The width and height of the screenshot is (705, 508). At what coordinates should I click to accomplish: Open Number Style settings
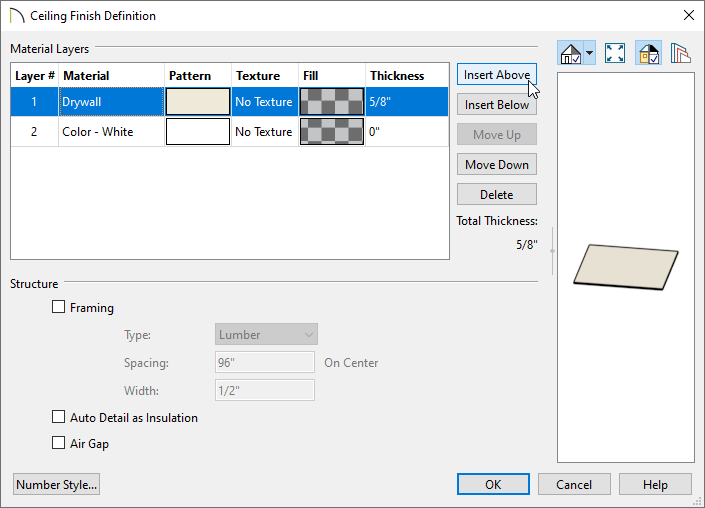pos(56,484)
